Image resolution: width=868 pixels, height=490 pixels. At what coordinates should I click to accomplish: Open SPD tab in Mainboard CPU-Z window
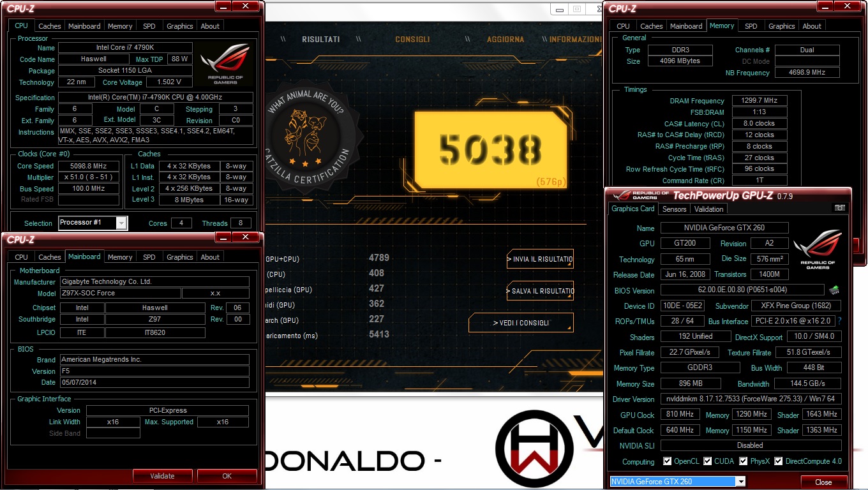[149, 257]
